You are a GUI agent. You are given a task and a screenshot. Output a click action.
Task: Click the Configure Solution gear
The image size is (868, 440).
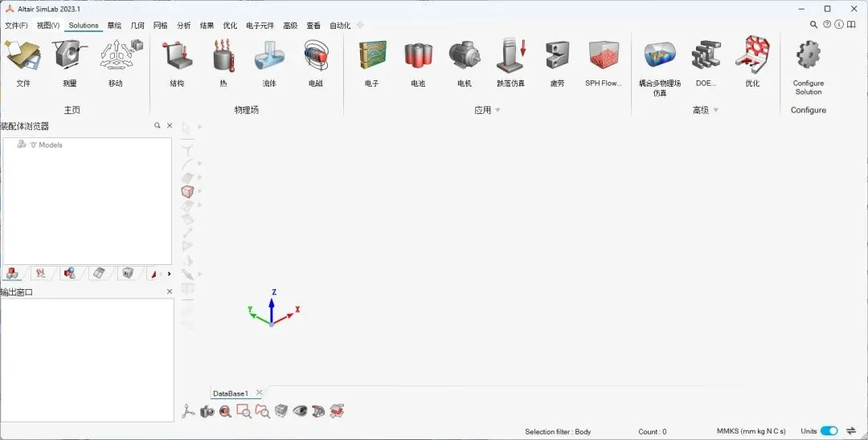(809, 67)
